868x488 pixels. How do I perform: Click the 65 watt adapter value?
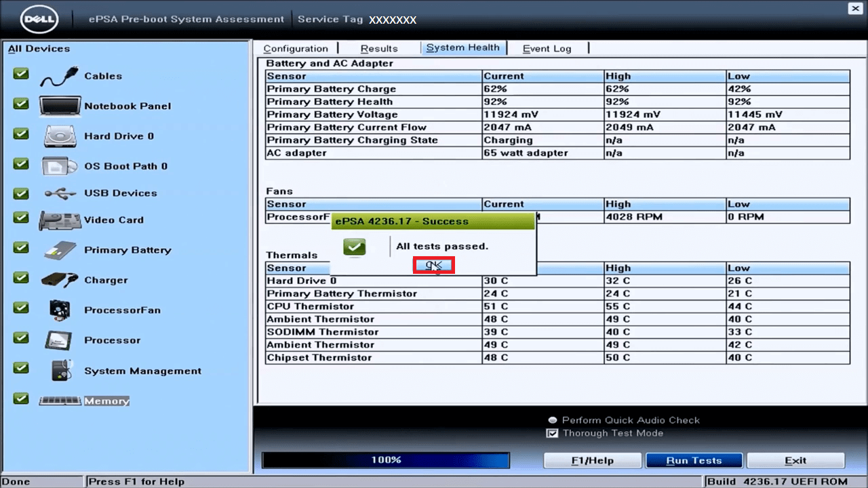click(526, 153)
